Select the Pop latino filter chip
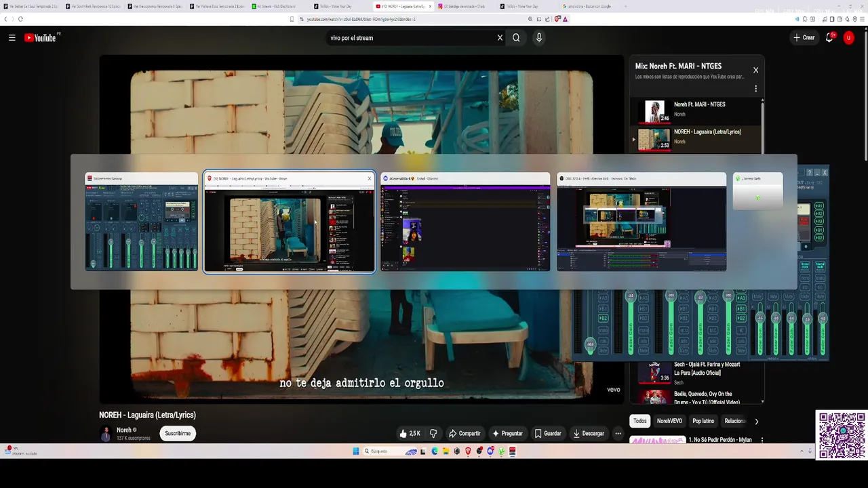868x488 pixels. point(703,421)
